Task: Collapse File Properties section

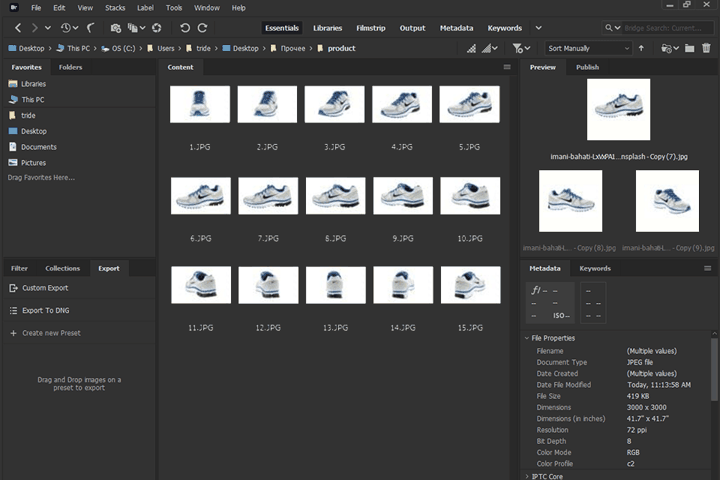Action: coord(527,338)
